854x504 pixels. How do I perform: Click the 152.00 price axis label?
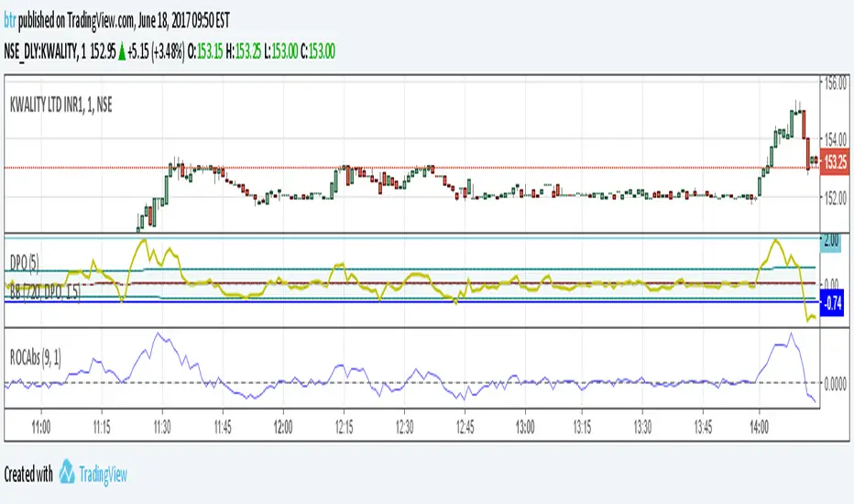click(x=833, y=196)
